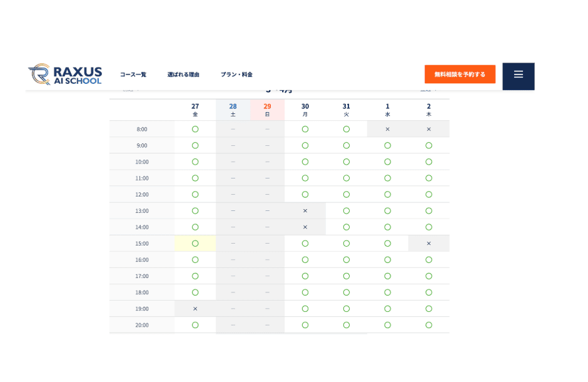Viewport: 588px width, 382px height.
Task: Open コース一覧 menu item
Action: pyautogui.click(x=133, y=75)
